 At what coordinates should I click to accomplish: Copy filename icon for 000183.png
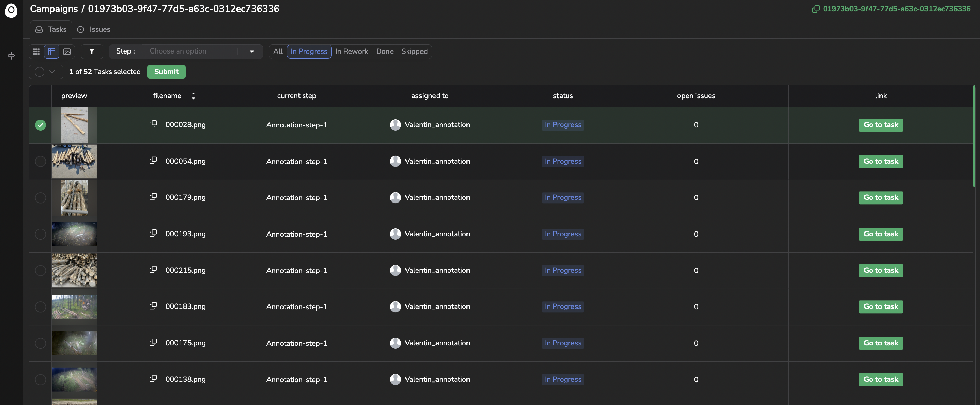(x=153, y=306)
